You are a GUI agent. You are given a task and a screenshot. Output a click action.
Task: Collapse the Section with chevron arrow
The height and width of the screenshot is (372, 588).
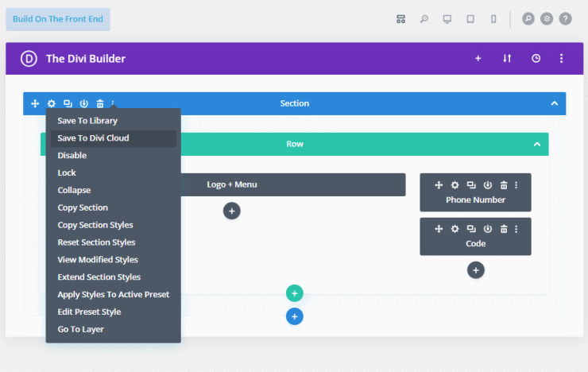(555, 103)
